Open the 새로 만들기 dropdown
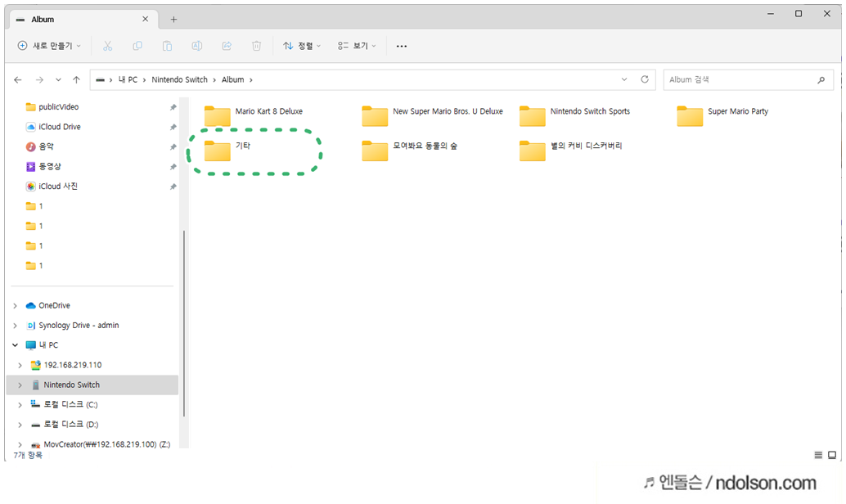This screenshot has height=504, width=846. coord(49,46)
